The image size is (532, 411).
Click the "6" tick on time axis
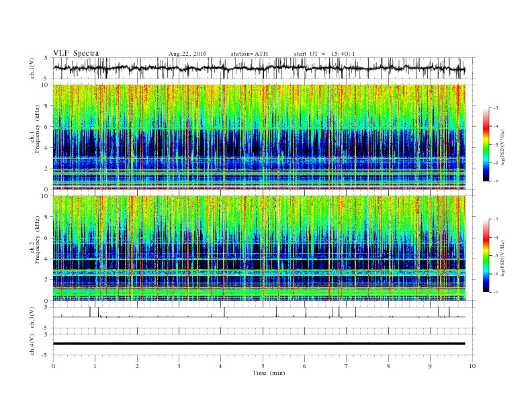304,366
